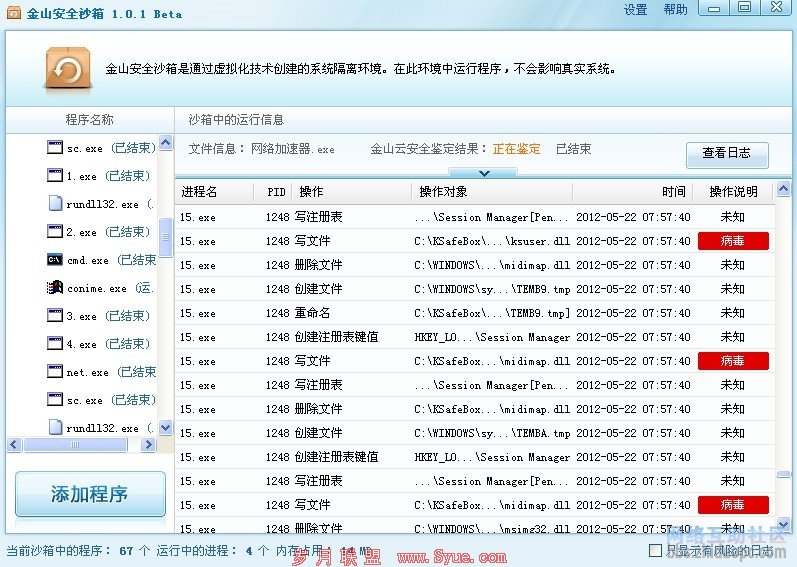
Task: Click log table scroll up arrow
Action: [x=783, y=189]
